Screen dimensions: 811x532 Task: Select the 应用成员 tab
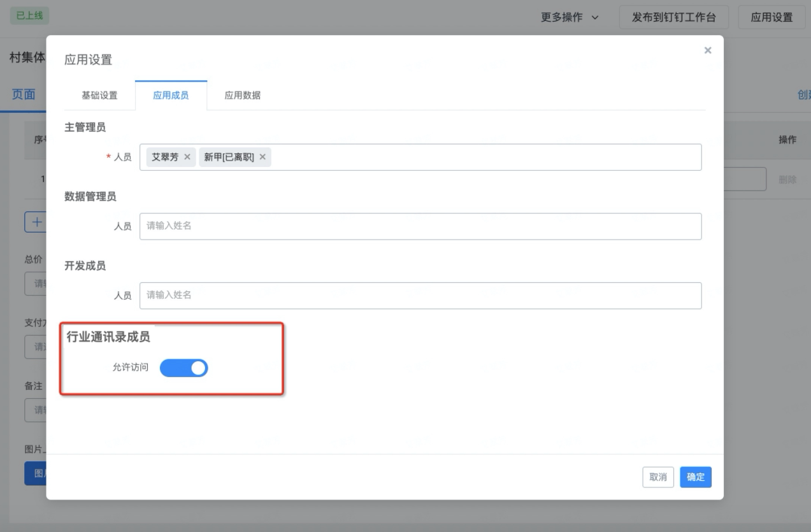[171, 96]
